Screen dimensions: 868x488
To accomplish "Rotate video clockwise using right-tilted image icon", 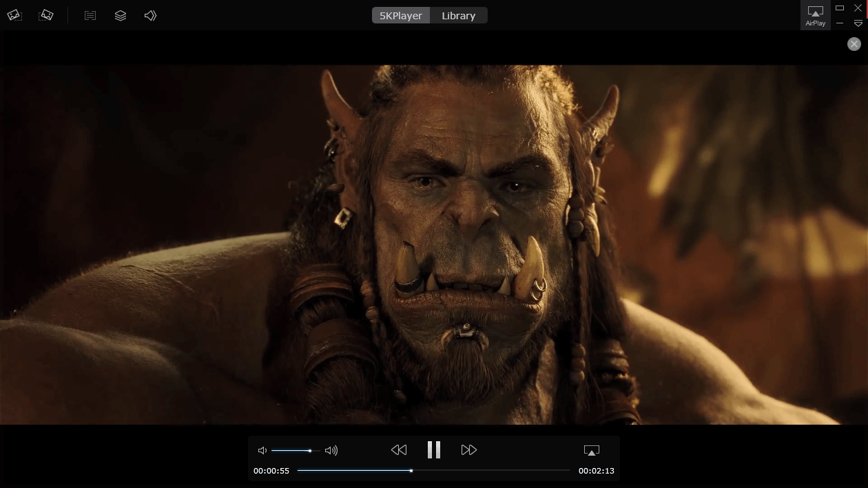I will tap(47, 15).
